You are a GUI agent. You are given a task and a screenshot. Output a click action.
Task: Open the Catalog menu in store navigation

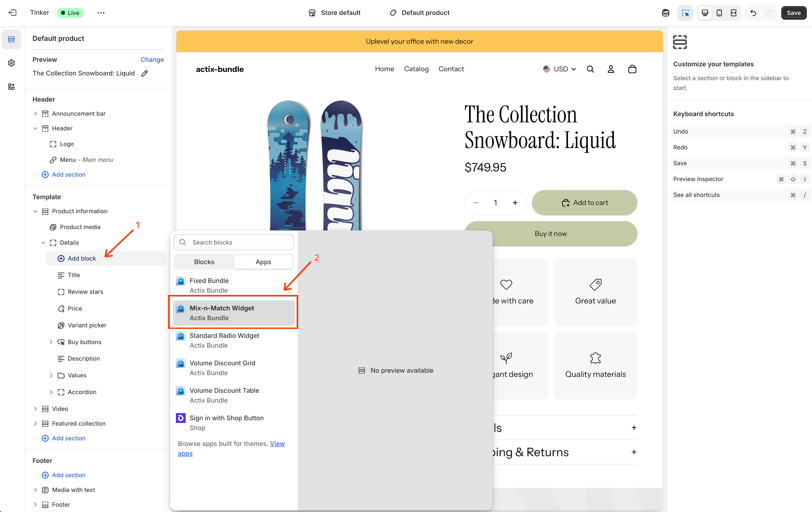pos(416,69)
